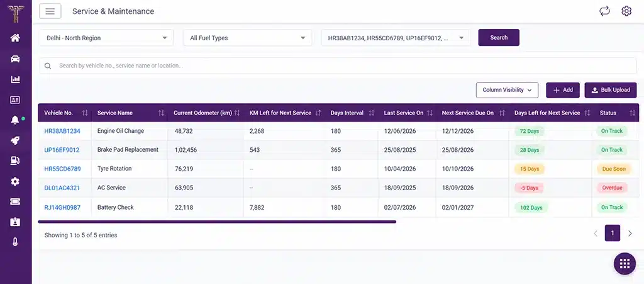Sort by Next Service Due On column

click(502, 113)
